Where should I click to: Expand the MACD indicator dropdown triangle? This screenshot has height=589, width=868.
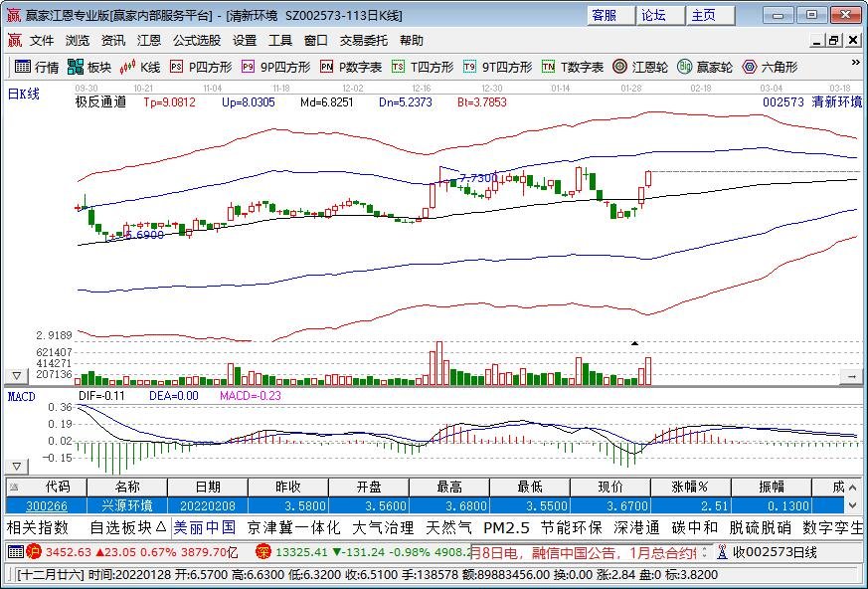tap(17, 466)
